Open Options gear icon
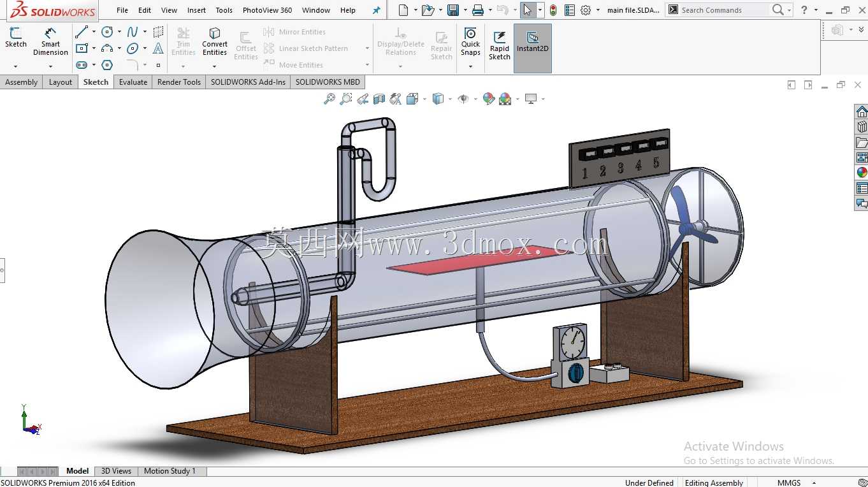The height and width of the screenshot is (487, 868). pos(586,10)
